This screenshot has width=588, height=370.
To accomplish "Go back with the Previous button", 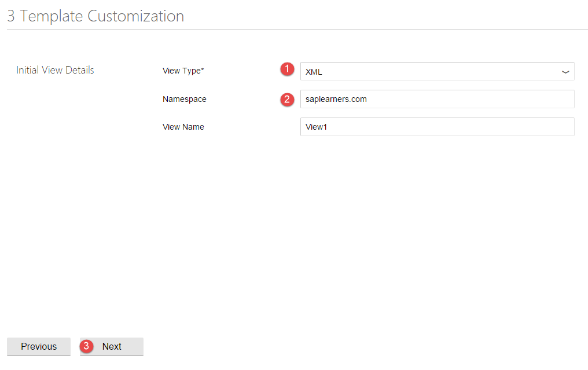I will pyautogui.click(x=39, y=346).
